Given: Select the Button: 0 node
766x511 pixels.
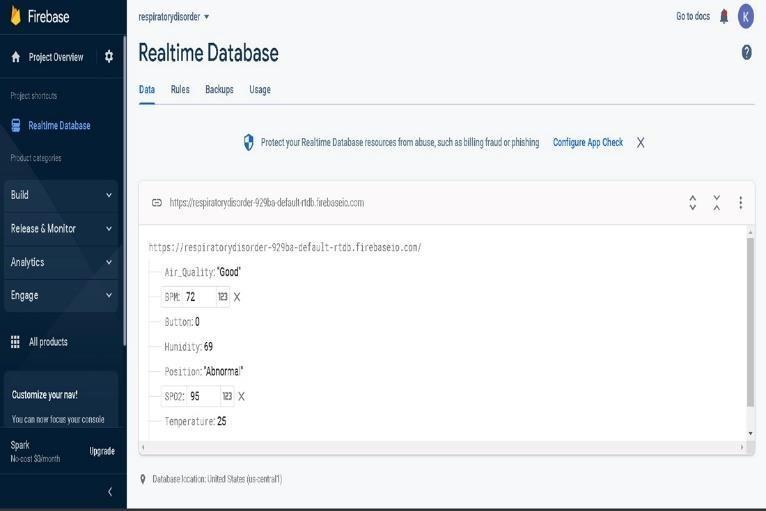Looking at the screenshot, I should coord(182,322).
